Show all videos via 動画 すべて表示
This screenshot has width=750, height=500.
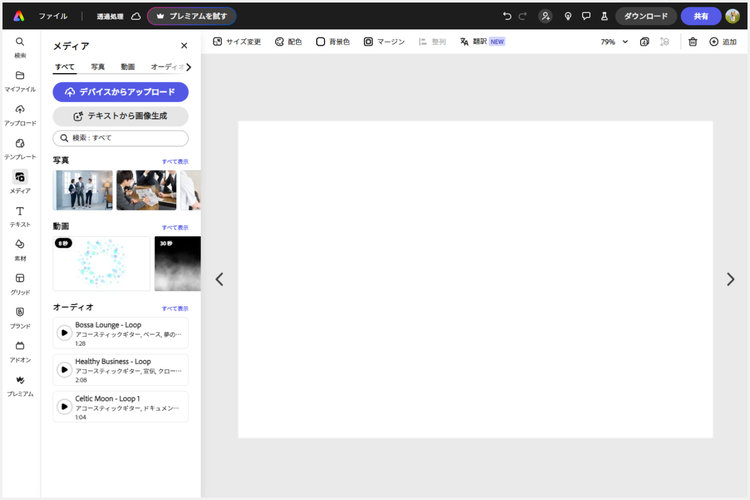tap(175, 228)
